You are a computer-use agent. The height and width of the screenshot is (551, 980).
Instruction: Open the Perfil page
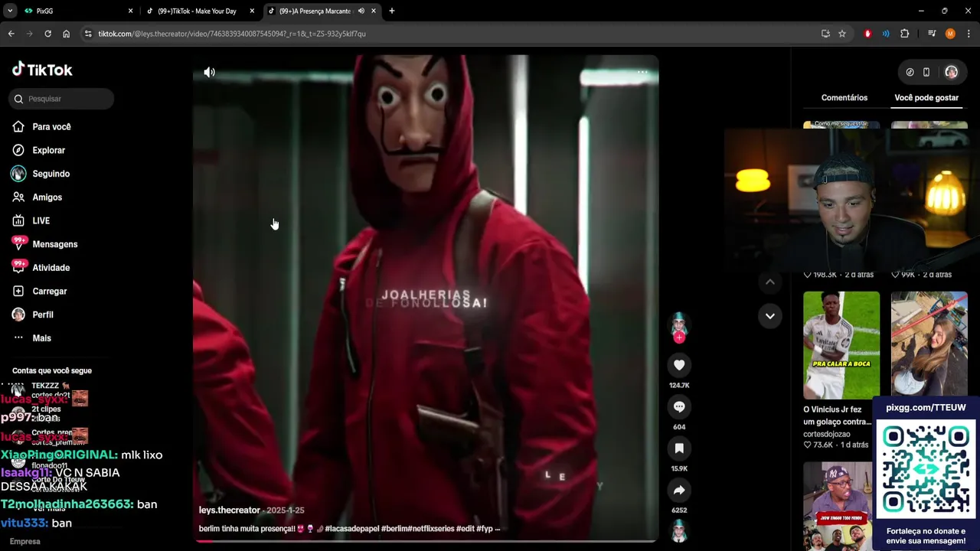[42, 315]
